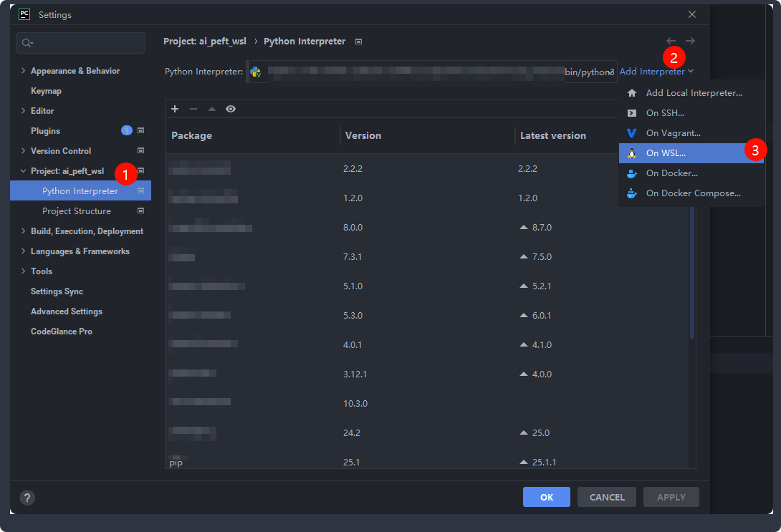The width and height of the screenshot is (781, 532).
Task: Click the project-level icon next to Plugins
Action: click(141, 130)
